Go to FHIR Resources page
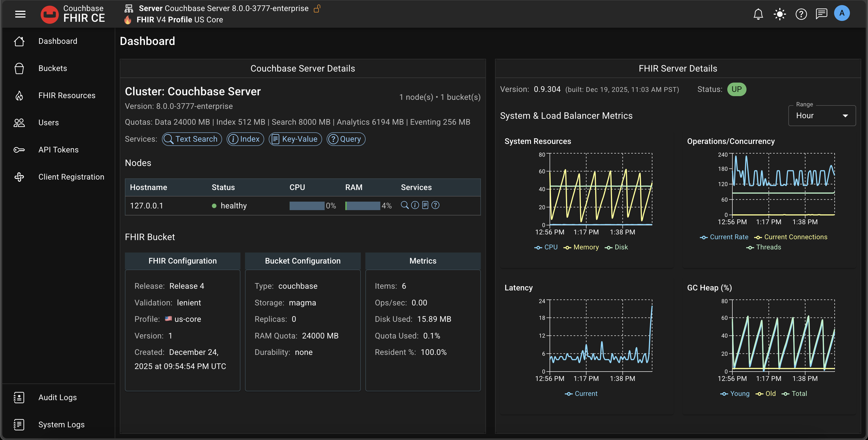 pyautogui.click(x=67, y=95)
